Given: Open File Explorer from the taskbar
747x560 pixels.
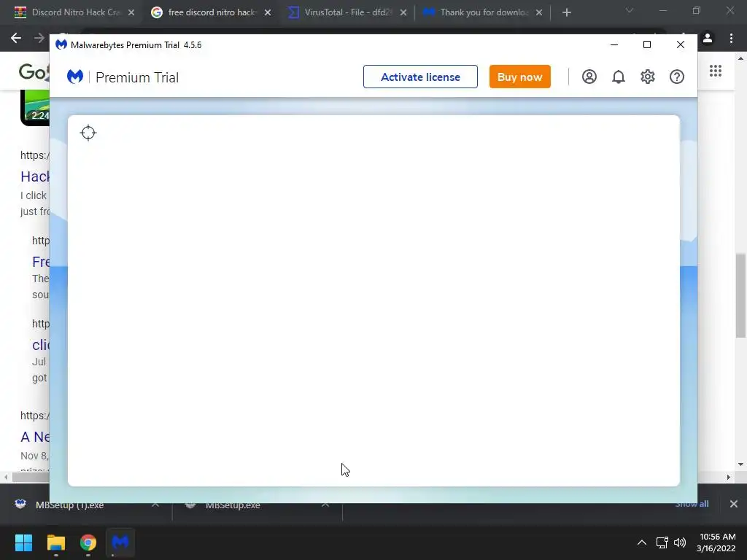Looking at the screenshot, I should coord(55,542).
